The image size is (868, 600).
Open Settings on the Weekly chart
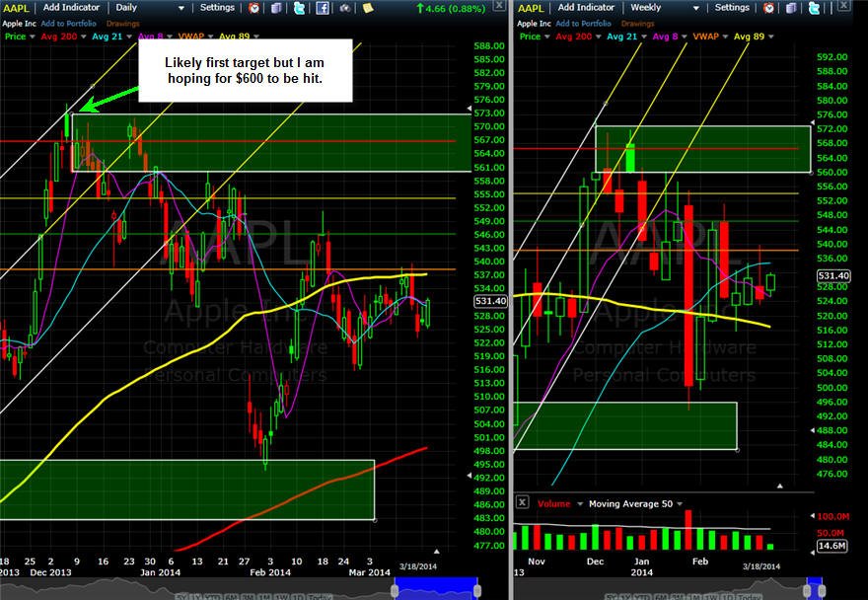[732, 8]
